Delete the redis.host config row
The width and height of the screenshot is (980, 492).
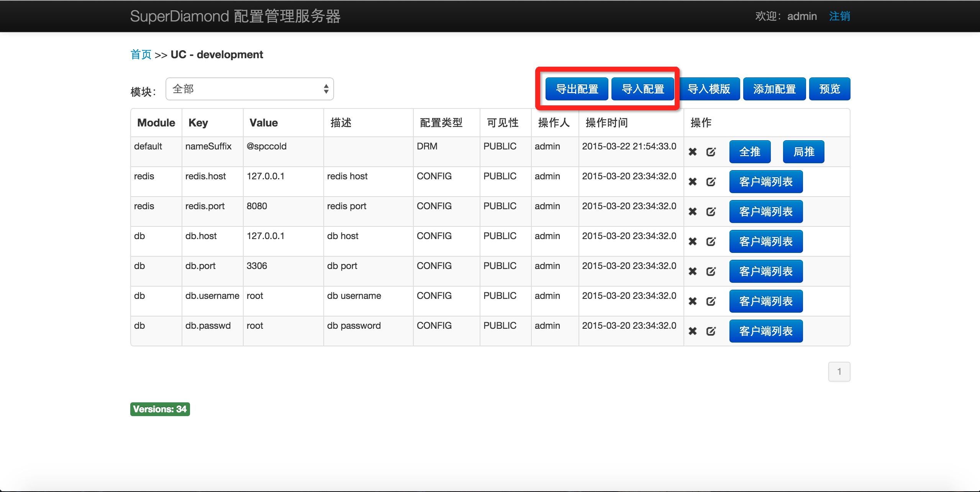pos(692,182)
